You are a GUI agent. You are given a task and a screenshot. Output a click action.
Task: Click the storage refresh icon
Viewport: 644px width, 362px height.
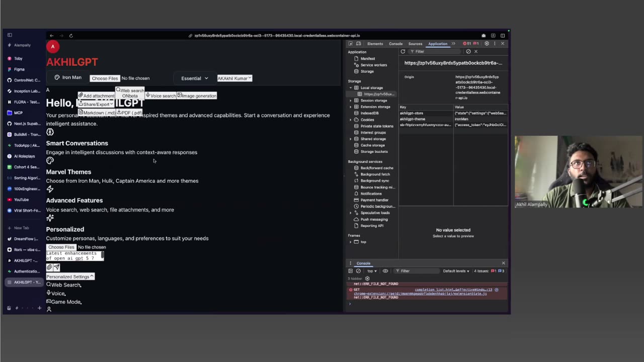click(x=403, y=51)
